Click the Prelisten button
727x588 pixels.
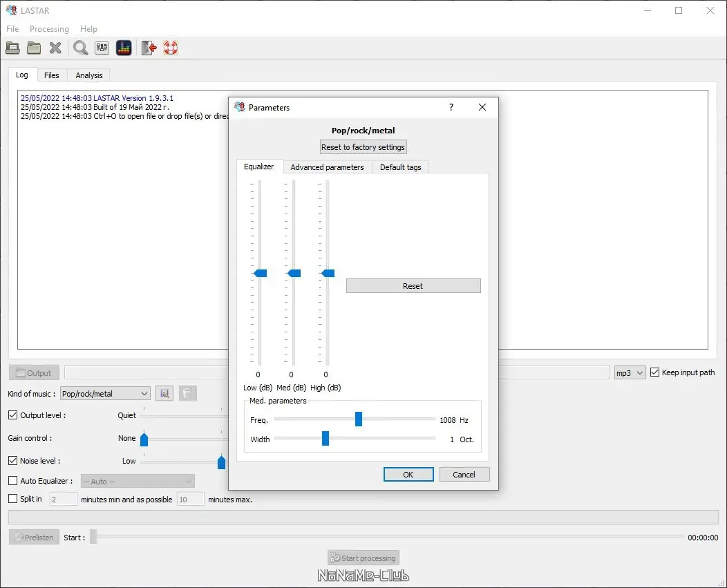point(35,537)
